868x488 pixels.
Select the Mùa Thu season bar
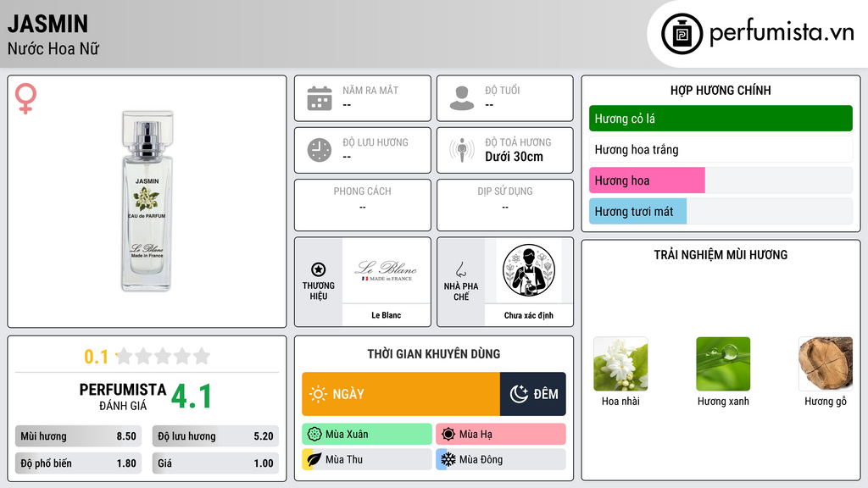point(367,459)
